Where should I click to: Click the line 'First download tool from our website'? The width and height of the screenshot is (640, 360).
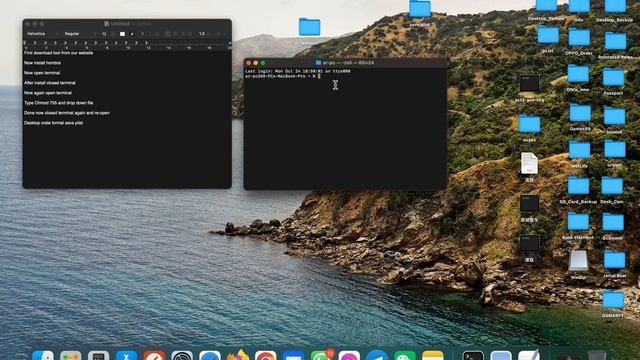tap(58, 53)
